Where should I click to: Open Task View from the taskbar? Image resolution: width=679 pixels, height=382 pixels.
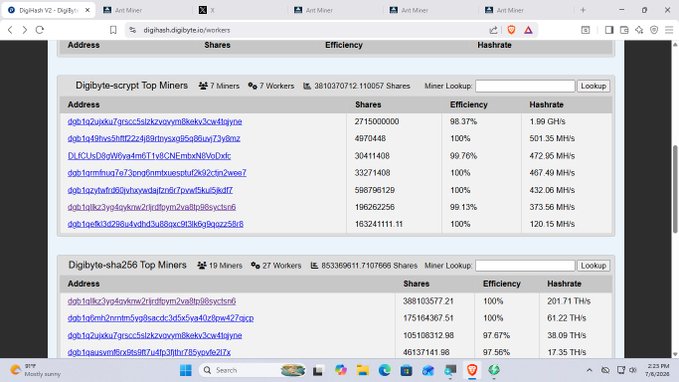coord(318,370)
